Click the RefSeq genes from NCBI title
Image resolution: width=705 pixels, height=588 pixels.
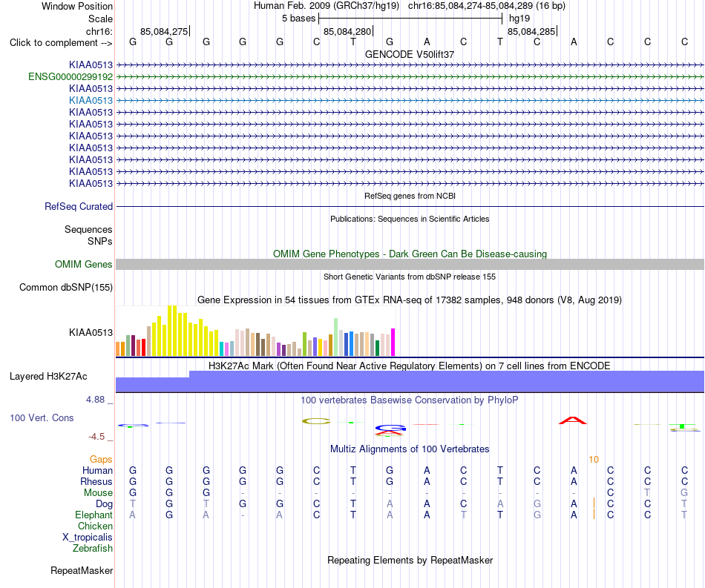pyautogui.click(x=410, y=196)
